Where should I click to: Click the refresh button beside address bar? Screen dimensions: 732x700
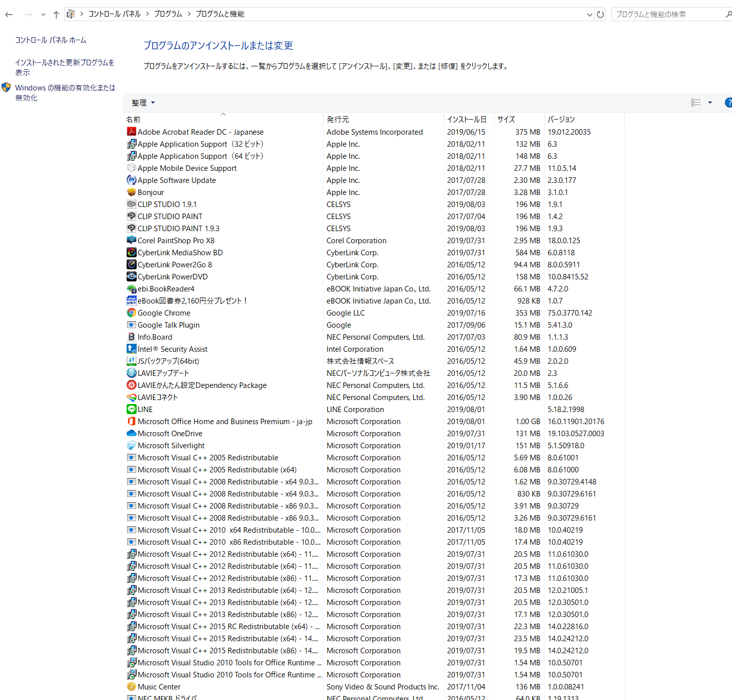(x=600, y=14)
